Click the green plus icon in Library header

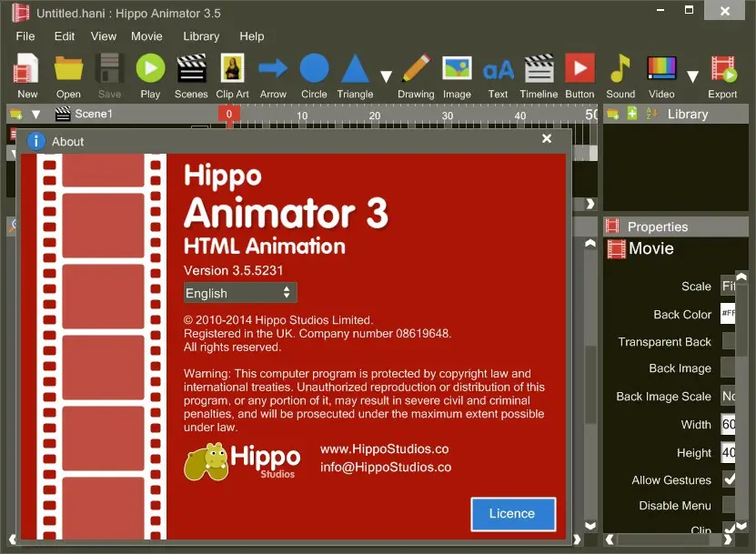[632, 114]
